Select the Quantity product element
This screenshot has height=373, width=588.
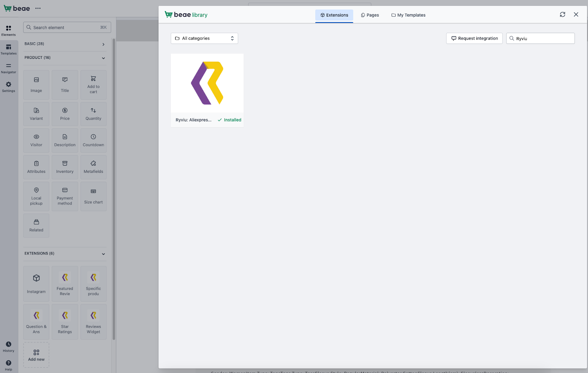(x=94, y=114)
